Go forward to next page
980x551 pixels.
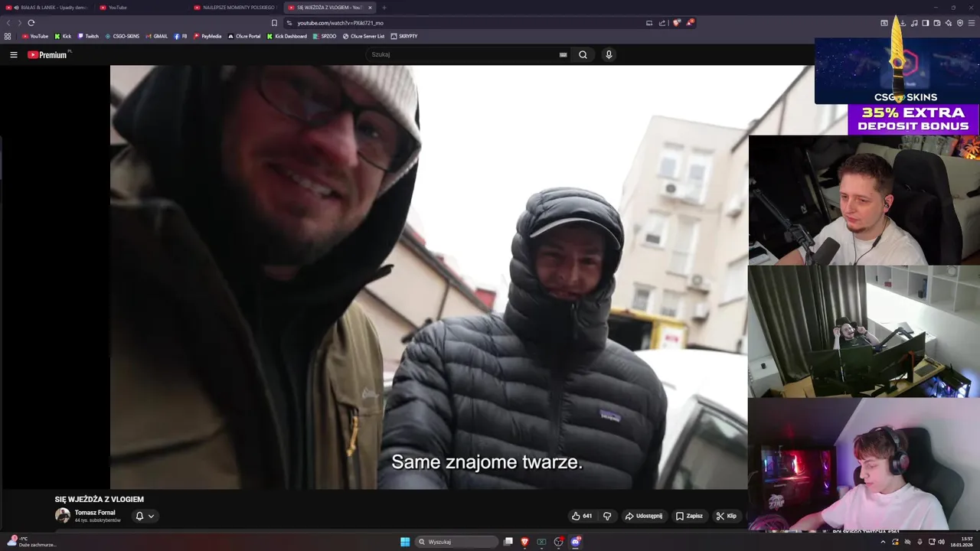click(19, 23)
